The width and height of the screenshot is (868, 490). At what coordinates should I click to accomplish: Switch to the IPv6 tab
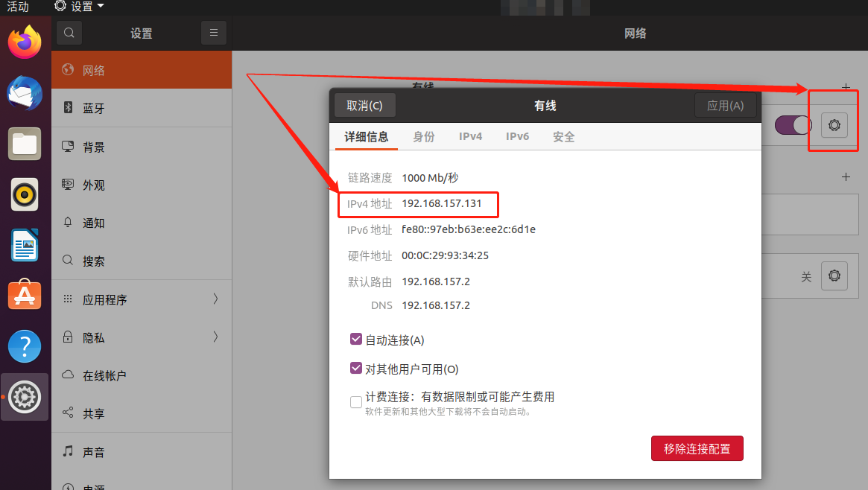(518, 136)
